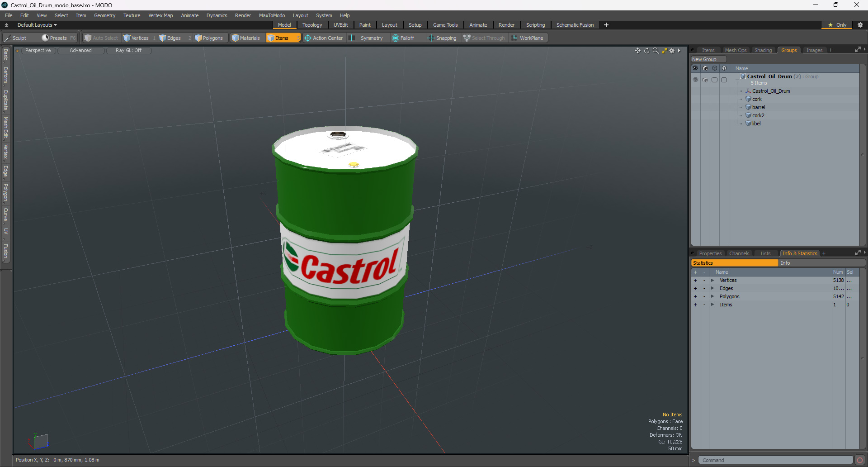Open the Vertex Map menu

click(160, 15)
